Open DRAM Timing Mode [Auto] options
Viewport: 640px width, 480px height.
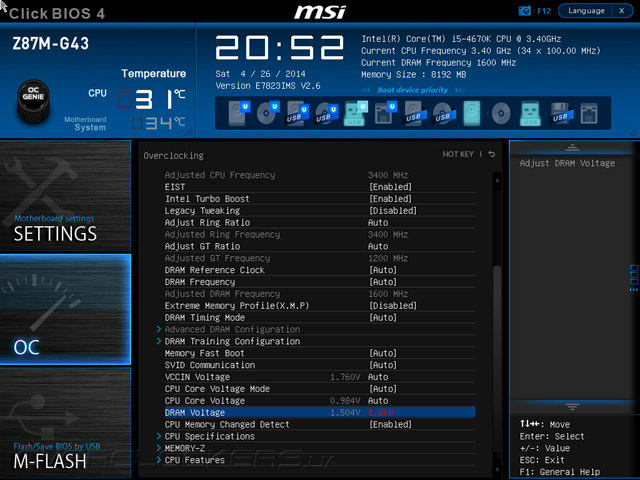pos(382,318)
